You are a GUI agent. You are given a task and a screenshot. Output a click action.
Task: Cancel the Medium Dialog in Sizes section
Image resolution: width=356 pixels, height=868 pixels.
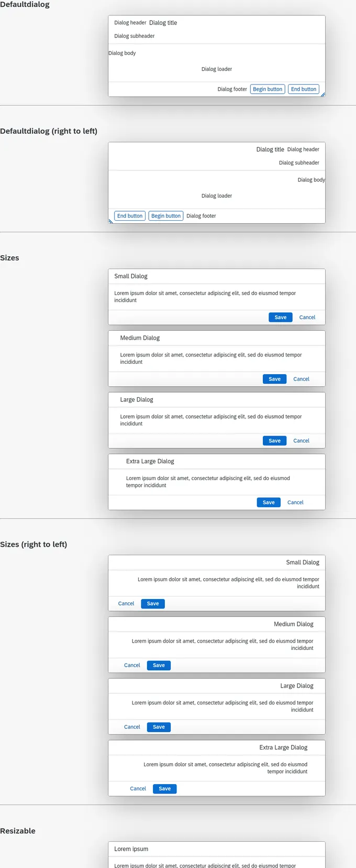click(302, 379)
